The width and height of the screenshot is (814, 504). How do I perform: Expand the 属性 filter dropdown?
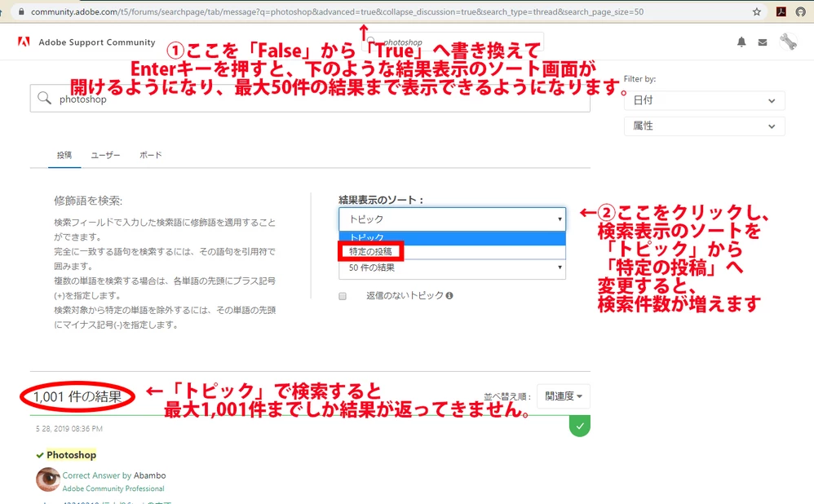704,126
